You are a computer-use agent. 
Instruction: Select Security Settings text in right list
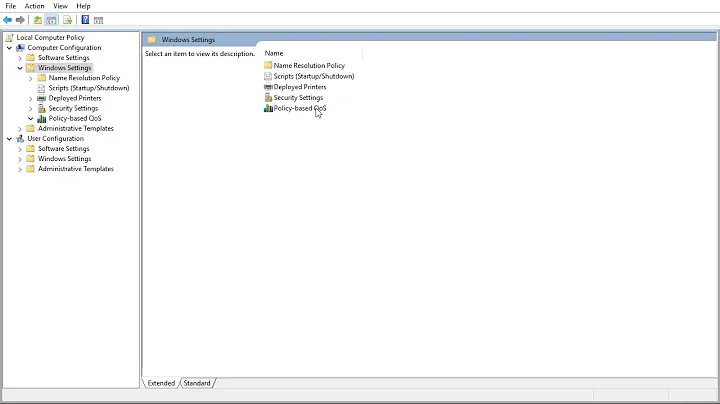(298, 98)
